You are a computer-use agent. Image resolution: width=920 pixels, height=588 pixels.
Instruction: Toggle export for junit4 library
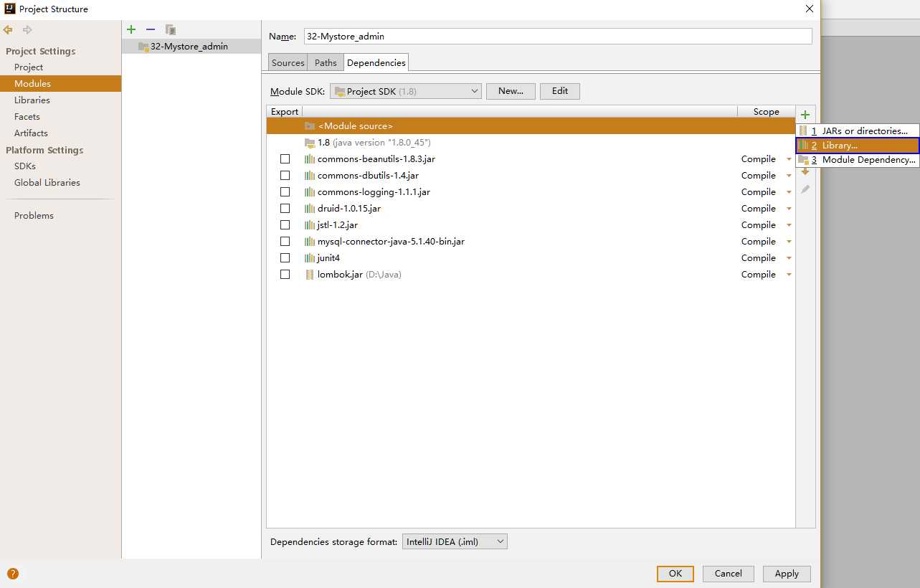pos(285,258)
